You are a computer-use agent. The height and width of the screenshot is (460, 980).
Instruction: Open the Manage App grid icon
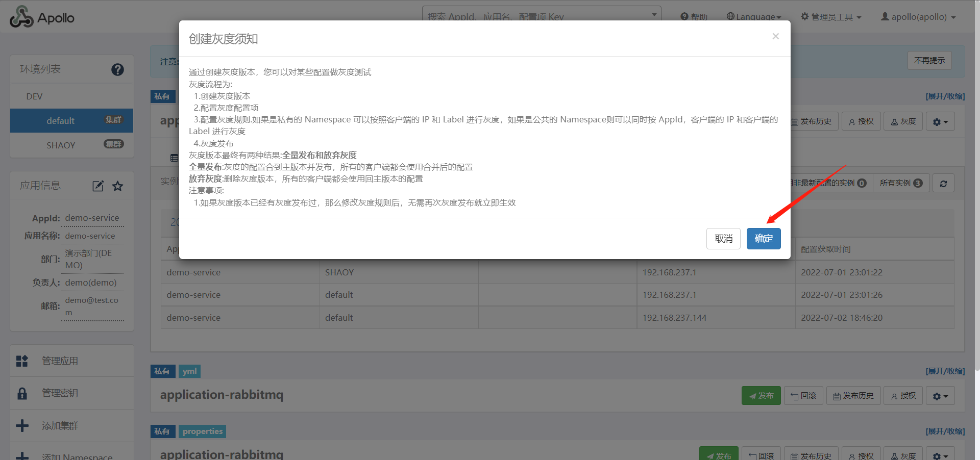[22, 361]
